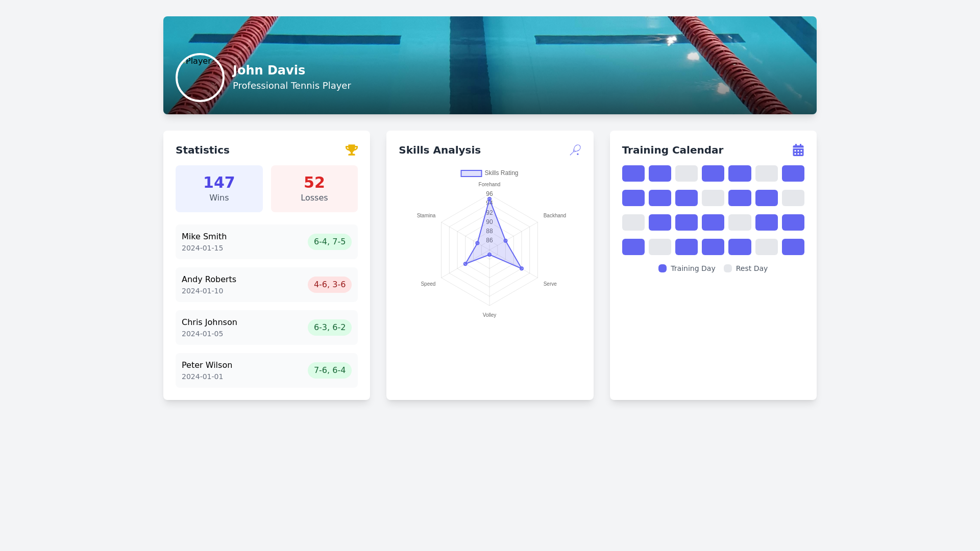Image resolution: width=980 pixels, height=551 pixels.
Task: Click the green 6-3, 6-2 score badge
Action: 329,327
